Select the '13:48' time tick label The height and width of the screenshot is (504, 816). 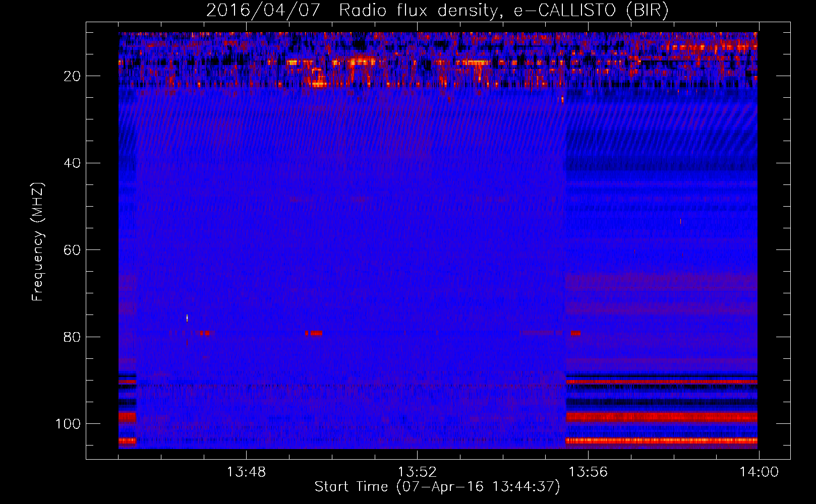[246, 472]
